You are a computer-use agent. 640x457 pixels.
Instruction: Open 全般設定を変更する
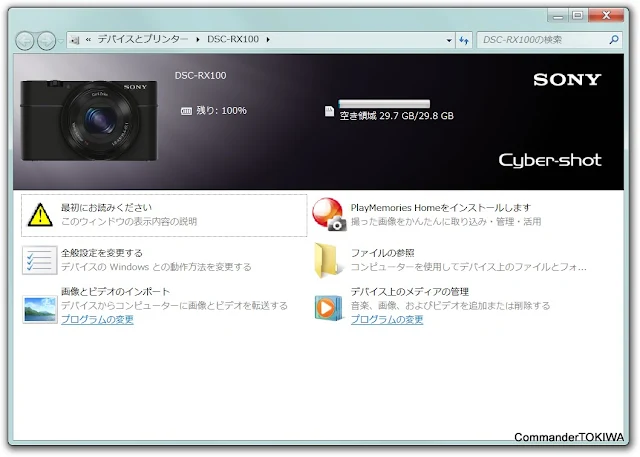pos(102,253)
